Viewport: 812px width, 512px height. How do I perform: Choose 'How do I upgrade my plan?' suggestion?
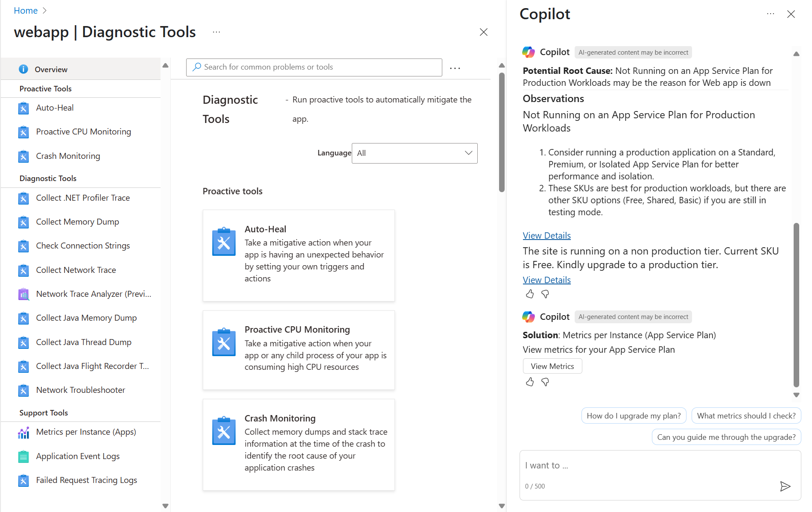point(634,416)
